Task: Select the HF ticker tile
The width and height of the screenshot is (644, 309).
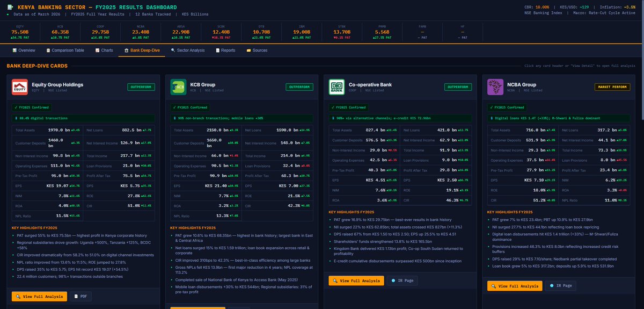Action: (463, 32)
